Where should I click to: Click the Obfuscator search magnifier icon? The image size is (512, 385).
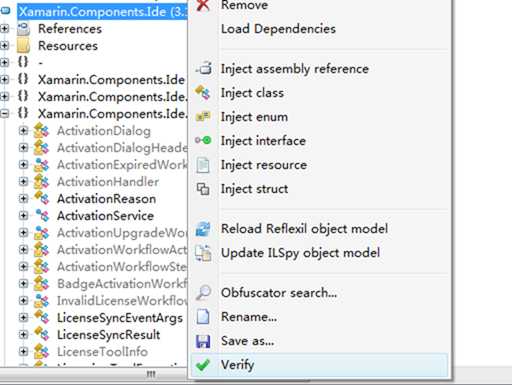point(203,293)
